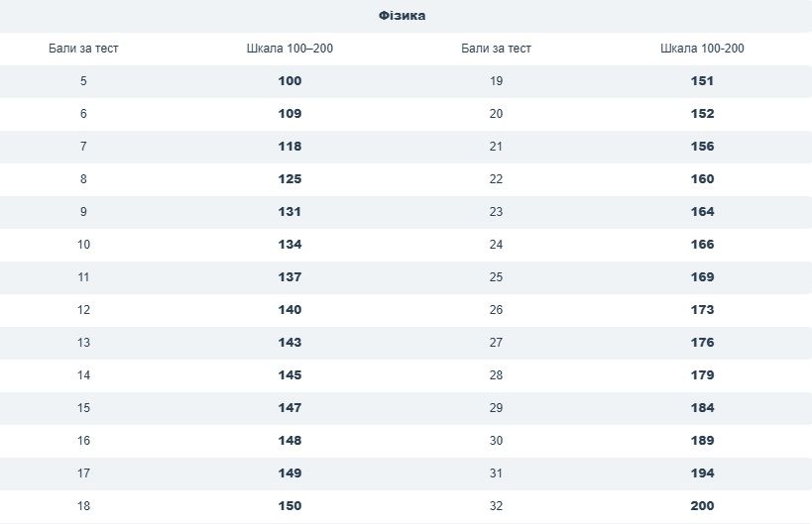Select the scale value 173

coord(702,310)
